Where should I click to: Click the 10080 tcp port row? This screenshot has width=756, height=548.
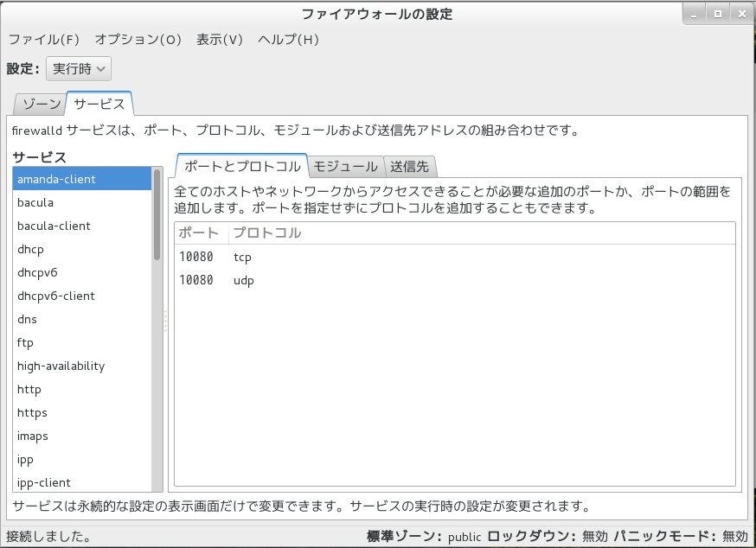coord(346,257)
